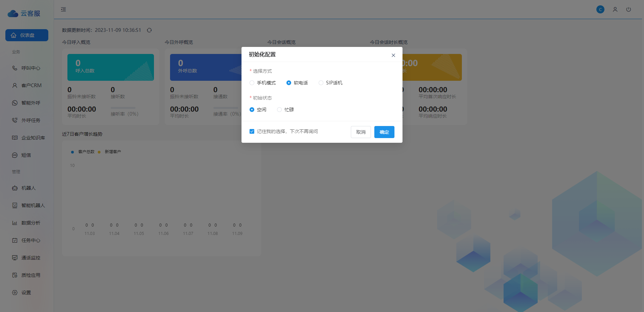Click the 任务中心 icon
Image resolution: width=644 pixels, height=312 pixels.
pyautogui.click(x=15, y=240)
